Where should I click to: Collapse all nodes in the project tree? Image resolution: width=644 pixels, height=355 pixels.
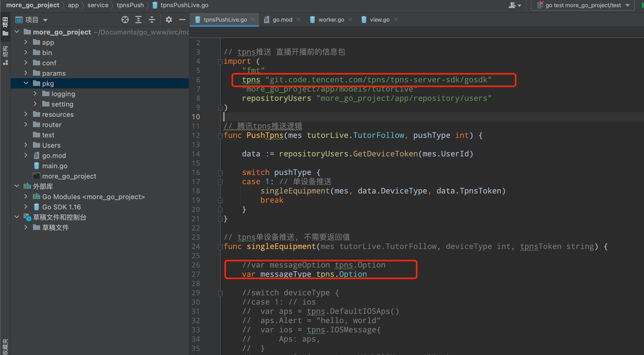[152, 20]
